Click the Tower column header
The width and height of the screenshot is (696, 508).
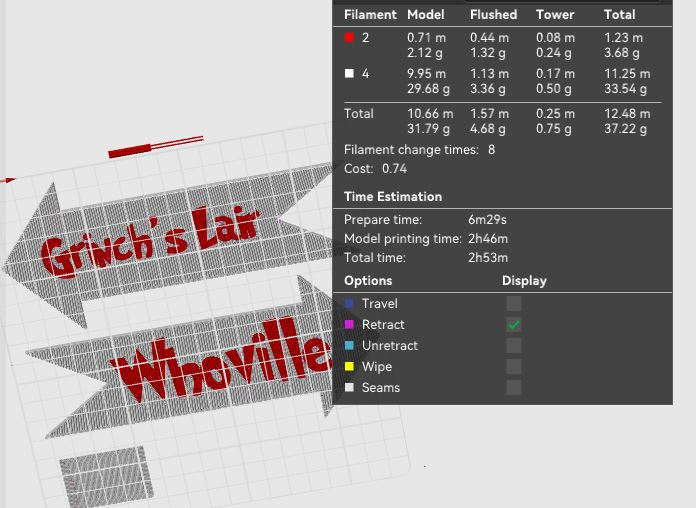pyautogui.click(x=555, y=15)
